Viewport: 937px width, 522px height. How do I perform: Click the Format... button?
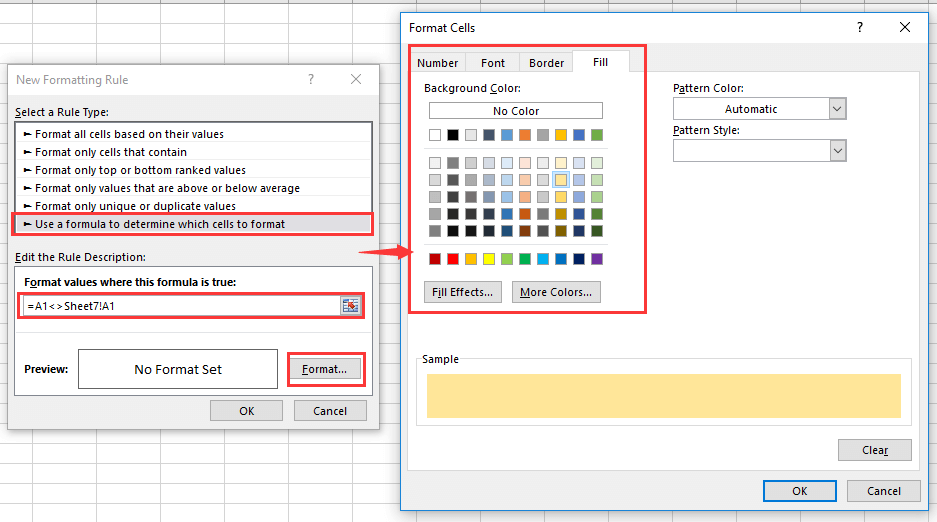point(324,369)
